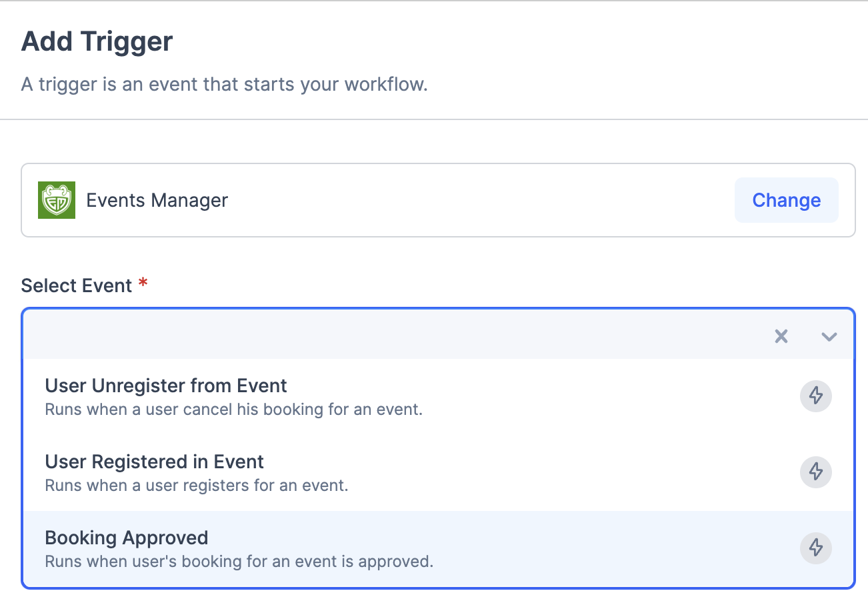Viewport: 868px width, 607px height.
Task: Collapse the Select Event dropdown with the chevron
Action: tap(829, 336)
